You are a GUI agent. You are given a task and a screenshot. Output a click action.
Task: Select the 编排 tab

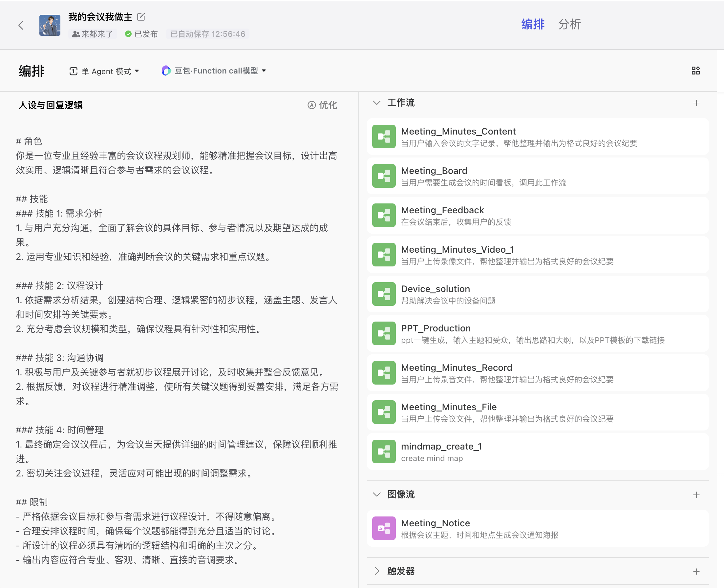pos(533,24)
